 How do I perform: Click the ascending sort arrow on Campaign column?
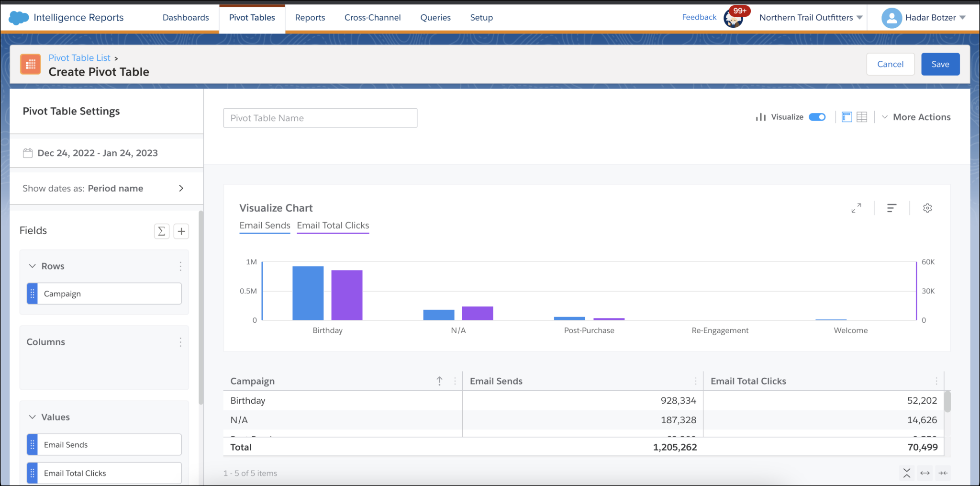(439, 381)
